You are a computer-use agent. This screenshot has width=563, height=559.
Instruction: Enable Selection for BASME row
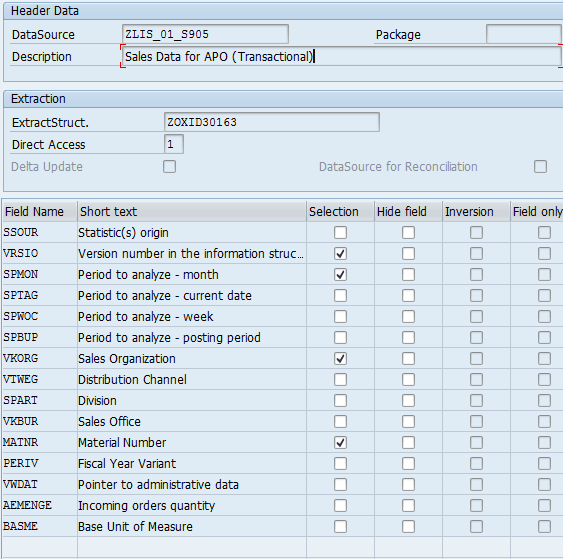tap(340, 527)
